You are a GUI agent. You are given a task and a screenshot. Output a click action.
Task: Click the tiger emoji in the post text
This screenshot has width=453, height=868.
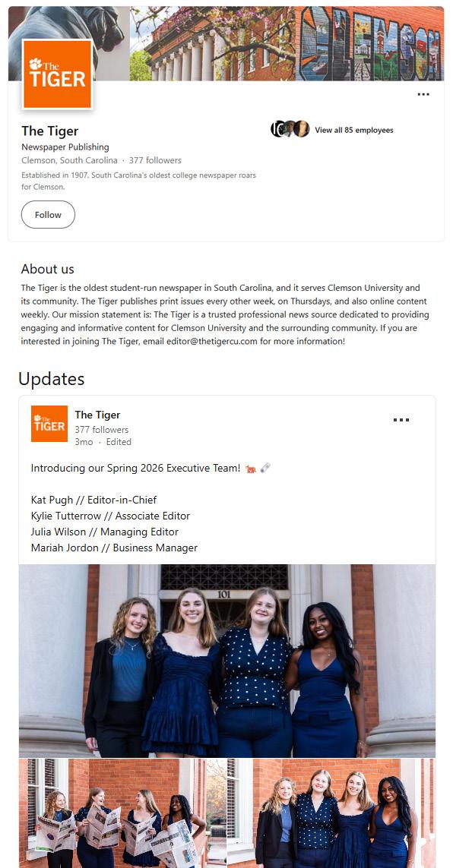pyautogui.click(x=250, y=469)
